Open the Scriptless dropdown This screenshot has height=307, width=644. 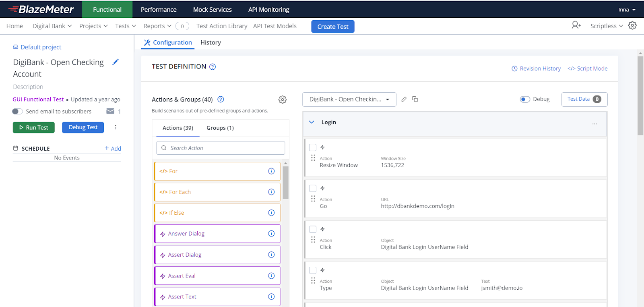pos(607,26)
